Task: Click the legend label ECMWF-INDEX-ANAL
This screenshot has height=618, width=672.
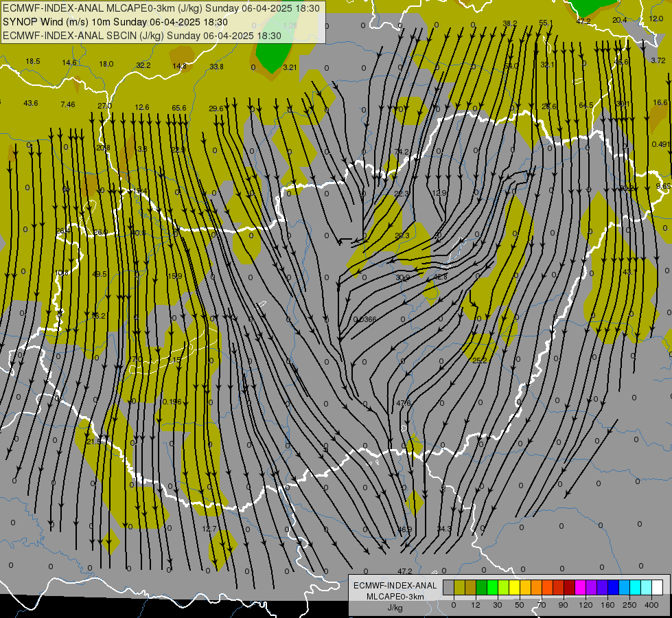Action: tap(395, 586)
